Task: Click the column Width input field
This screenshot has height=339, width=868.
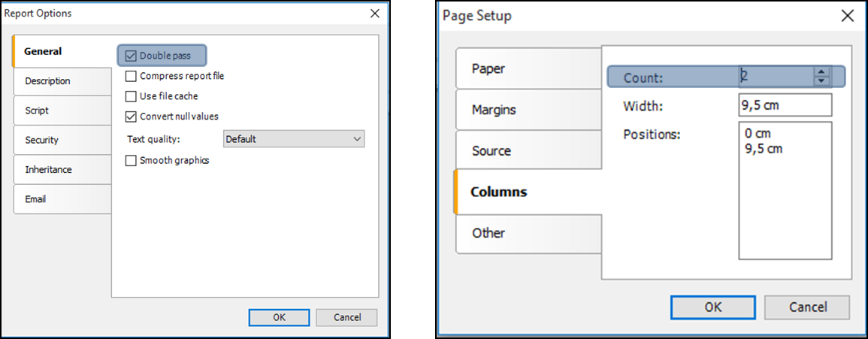Action: click(x=785, y=104)
